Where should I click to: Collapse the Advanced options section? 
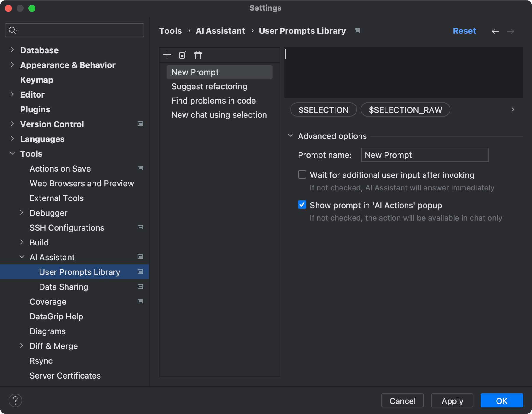[291, 136]
